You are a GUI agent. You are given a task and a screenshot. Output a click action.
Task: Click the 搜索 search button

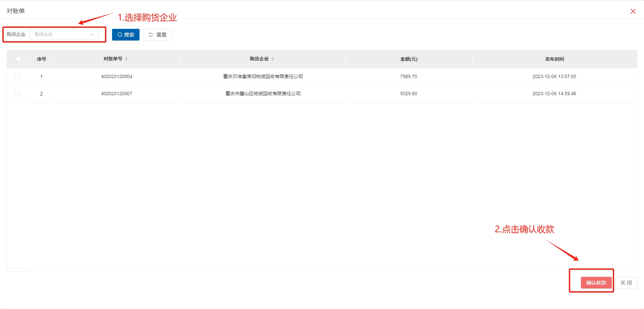click(125, 35)
